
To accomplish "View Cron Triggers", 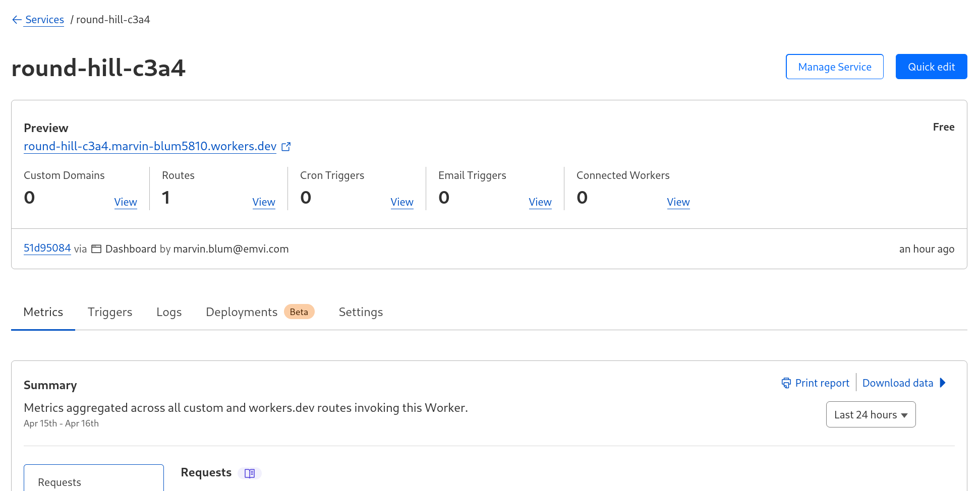I will tap(402, 202).
